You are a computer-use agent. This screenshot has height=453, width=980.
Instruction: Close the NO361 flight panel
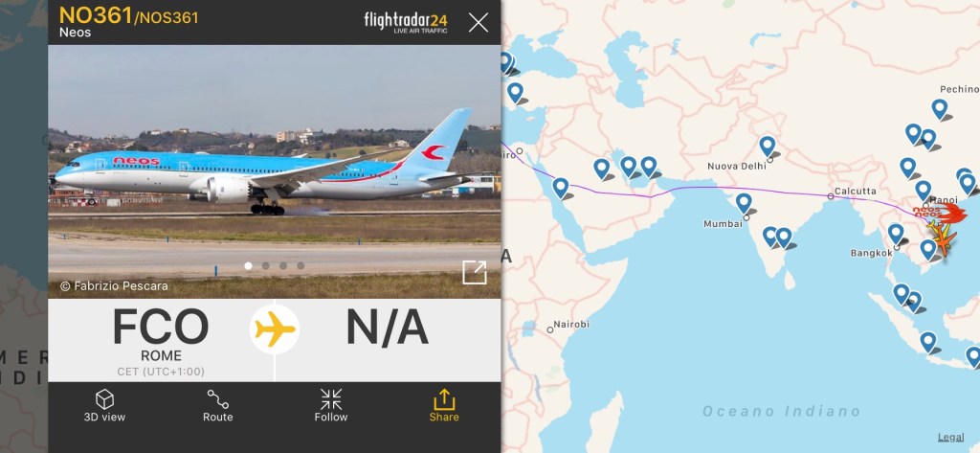(479, 23)
